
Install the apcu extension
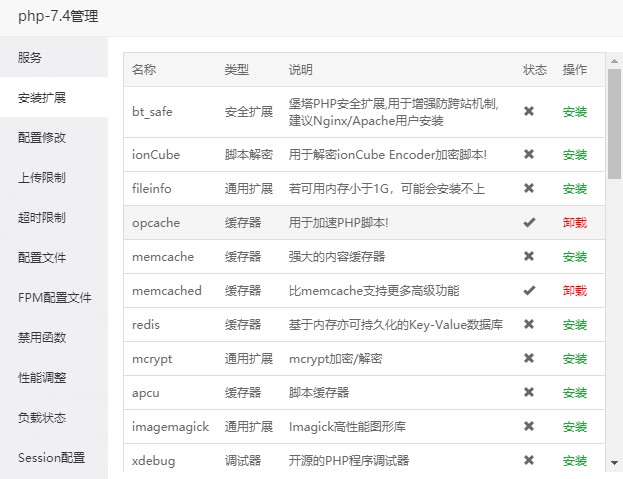click(x=575, y=393)
